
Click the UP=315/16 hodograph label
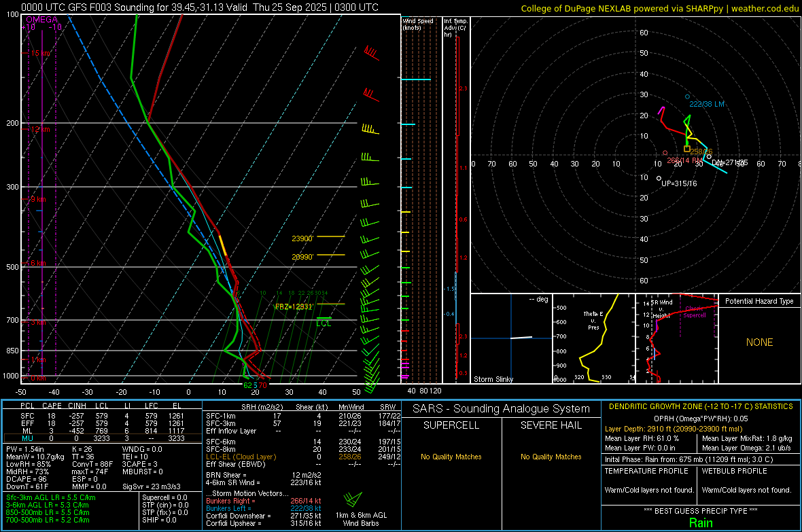679,183
